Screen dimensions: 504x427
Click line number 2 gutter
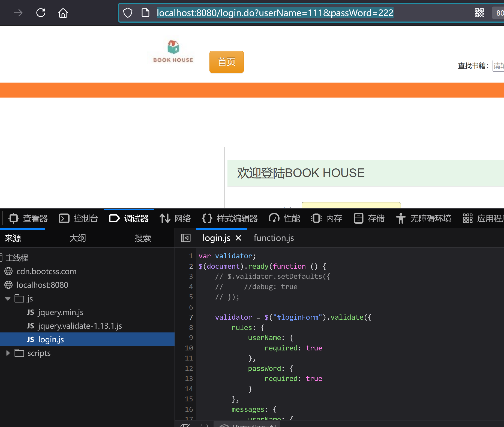click(x=191, y=266)
